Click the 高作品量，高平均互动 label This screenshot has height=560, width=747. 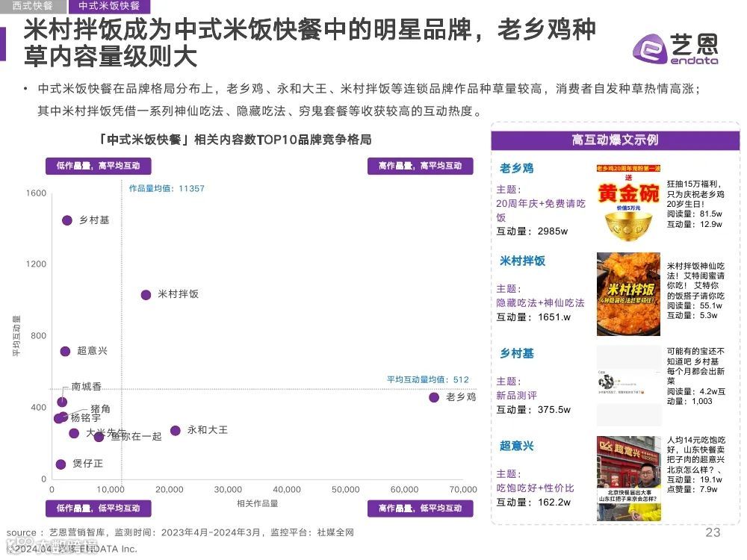(420, 166)
